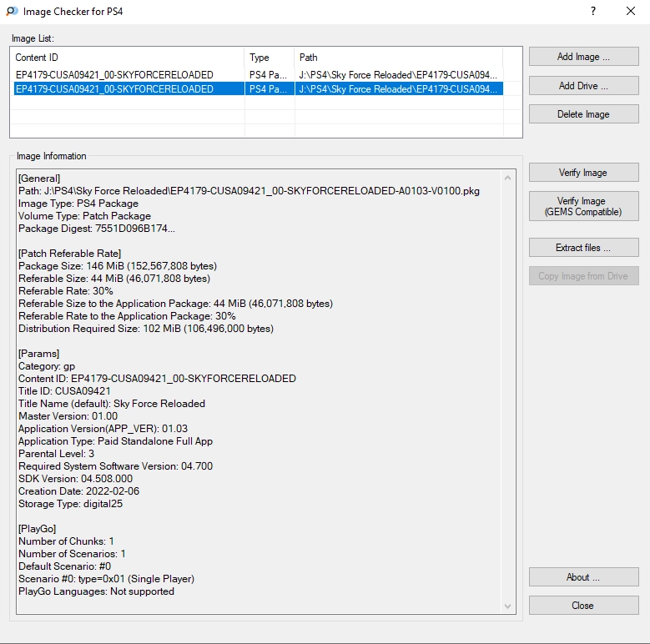Click the question mark help button
The width and height of the screenshot is (650, 644).
[593, 12]
